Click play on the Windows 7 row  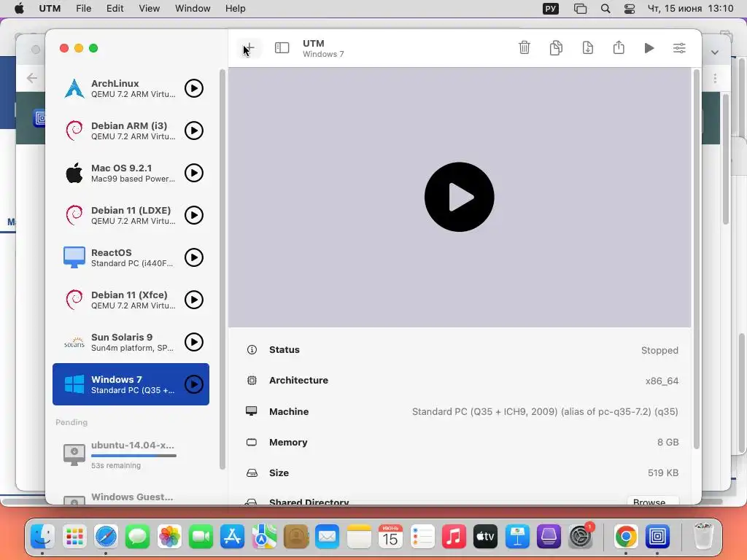(x=194, y=384)
